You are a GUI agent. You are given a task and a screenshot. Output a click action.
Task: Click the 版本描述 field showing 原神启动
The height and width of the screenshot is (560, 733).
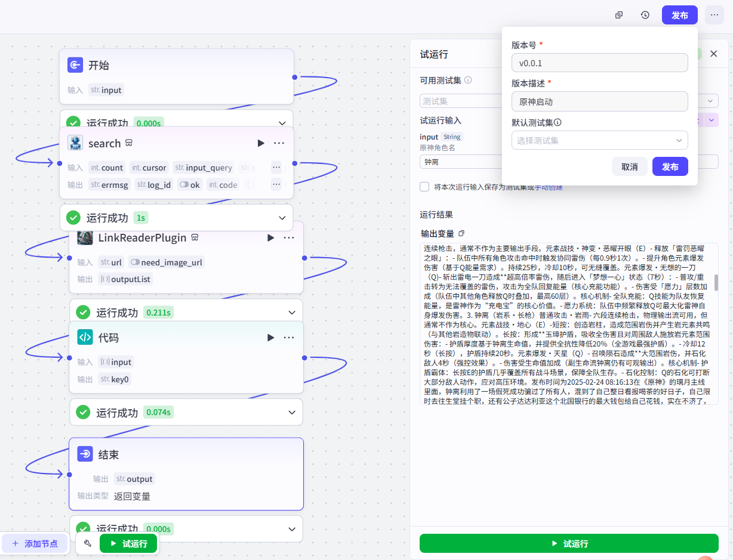coord(599,101)
